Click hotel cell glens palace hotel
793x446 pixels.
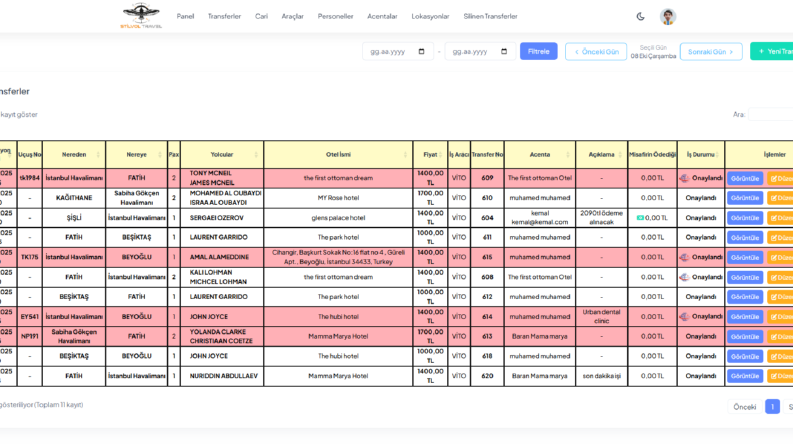[x=338, y=218]
